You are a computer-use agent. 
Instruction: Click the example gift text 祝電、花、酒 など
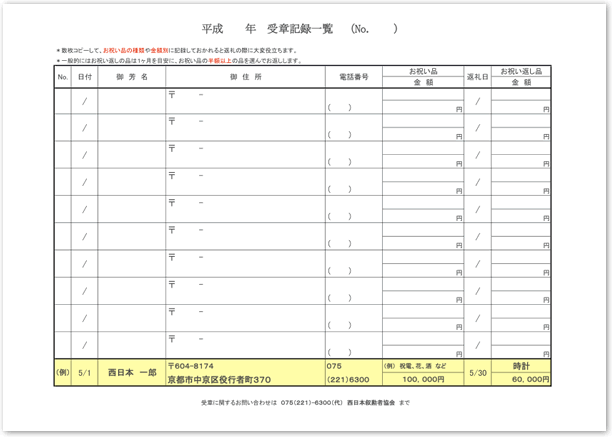click(x=422, y=366)
